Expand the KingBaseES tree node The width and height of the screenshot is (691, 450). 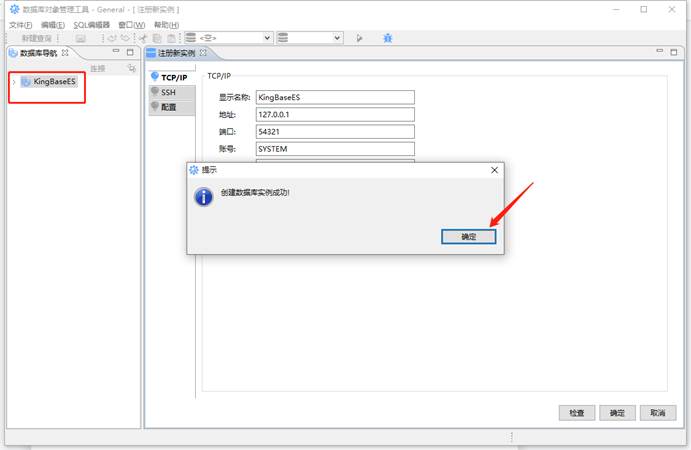pos(14,82)
